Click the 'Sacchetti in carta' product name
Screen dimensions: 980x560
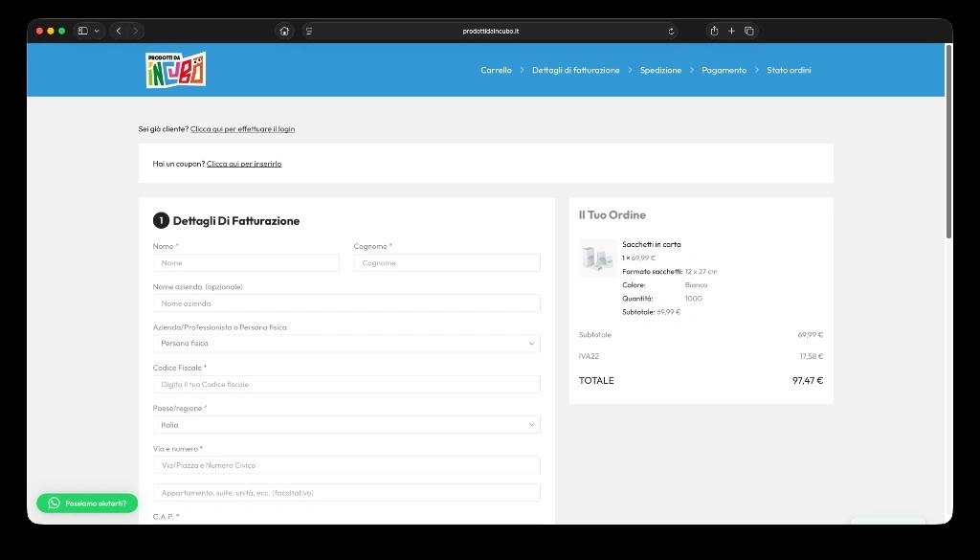(651, 244)
